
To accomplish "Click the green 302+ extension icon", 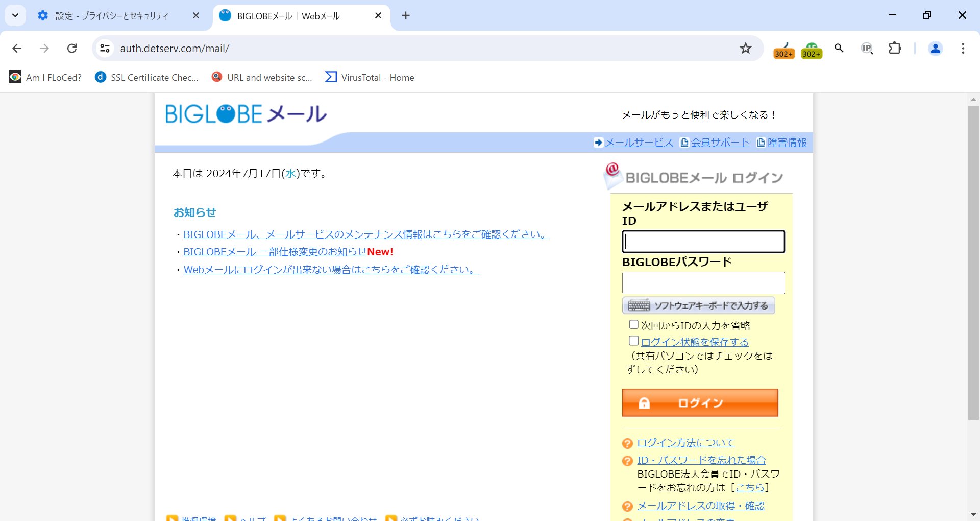I will (x=812, y=50).
